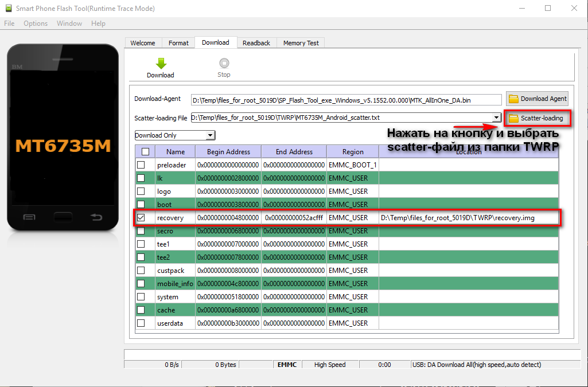
Task: Click the Smart Phone Flash Tool title icon
Action: [8, 9]
